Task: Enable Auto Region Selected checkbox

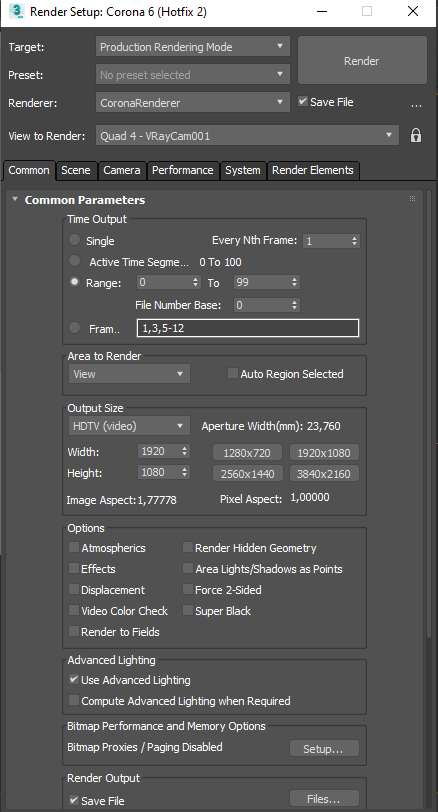Action: point(232,373)
